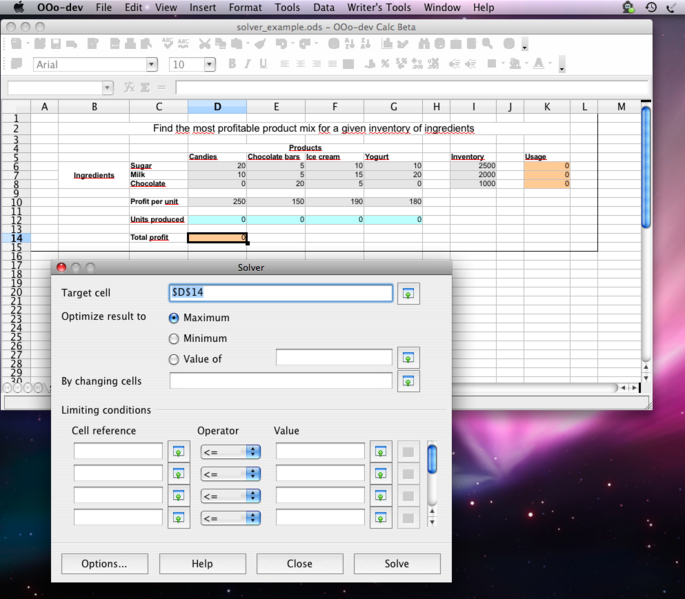Open the first row Operator dropdown
The width and height of the screenshot is (685, 599).
(231, 452)
